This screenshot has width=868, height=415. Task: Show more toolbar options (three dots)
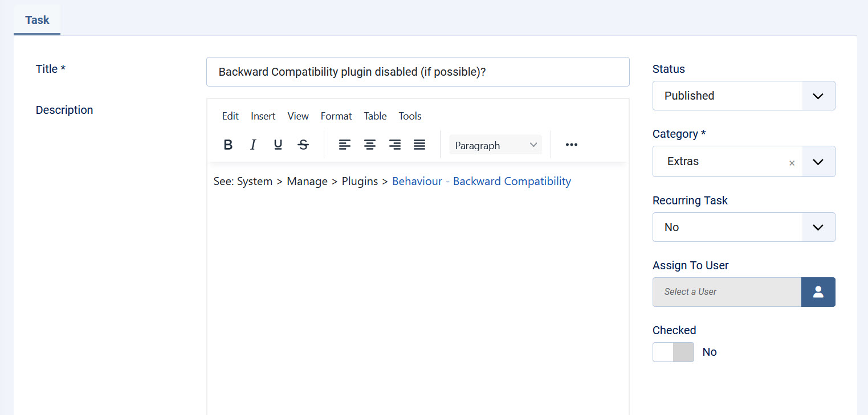pyautogui.click(x=572, y=145)
